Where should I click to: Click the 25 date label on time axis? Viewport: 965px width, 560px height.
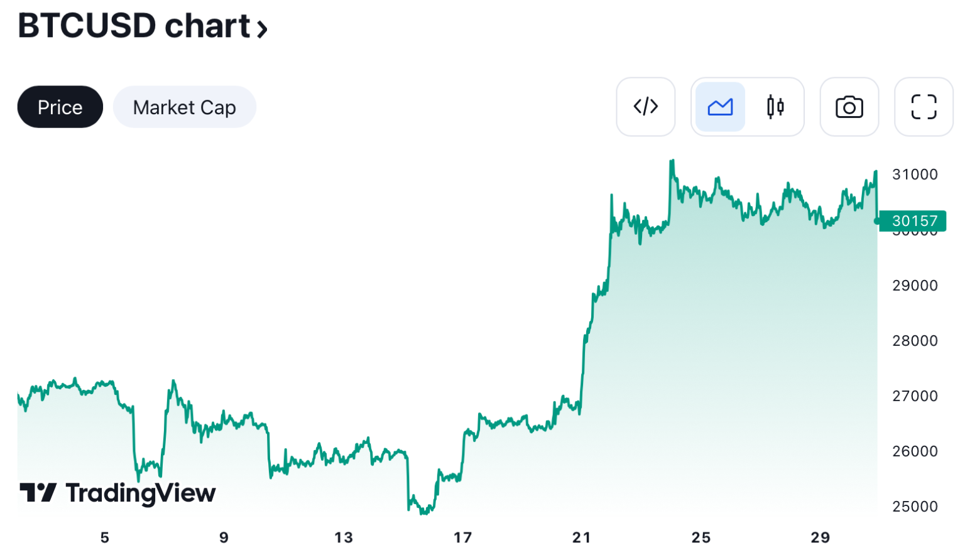click(701, 537)
